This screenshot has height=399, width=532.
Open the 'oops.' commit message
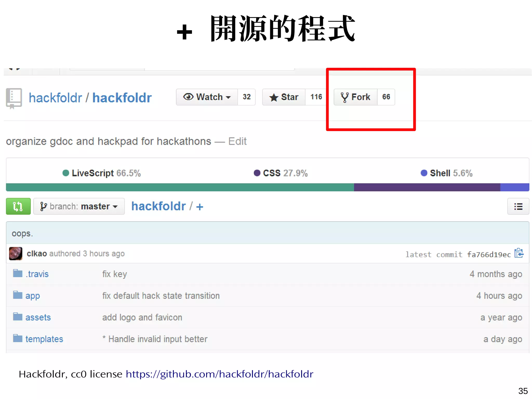point(22,233)
